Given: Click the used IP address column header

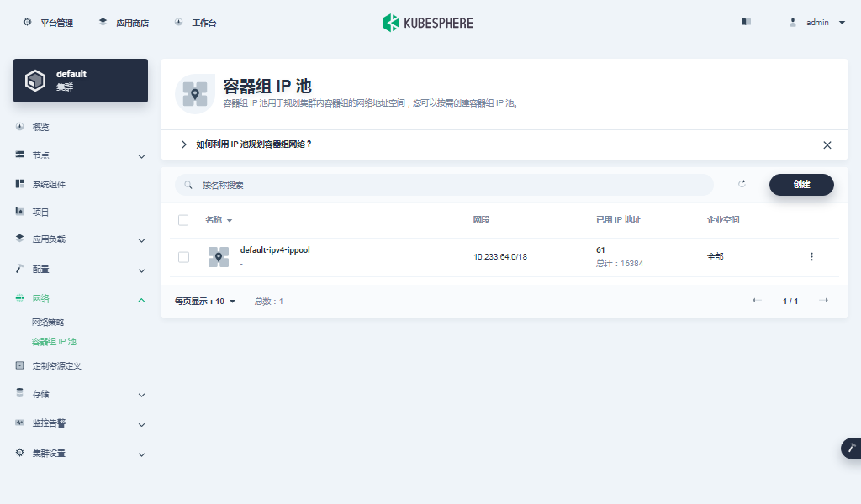Looking at the screenshot, I should pyautogui.click(x=618, y=220).
